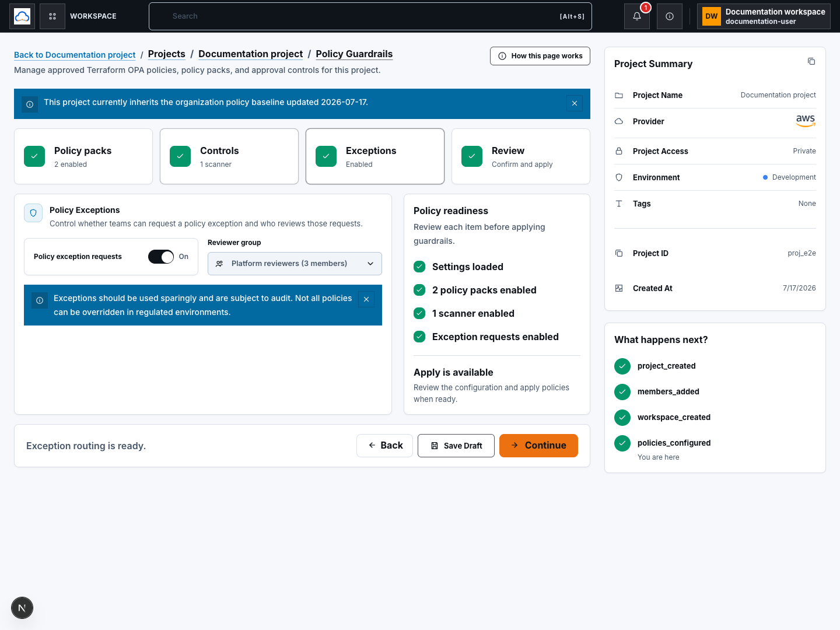
Task: Click the lock icon beside Project Access
Action: tap(619, 151)
